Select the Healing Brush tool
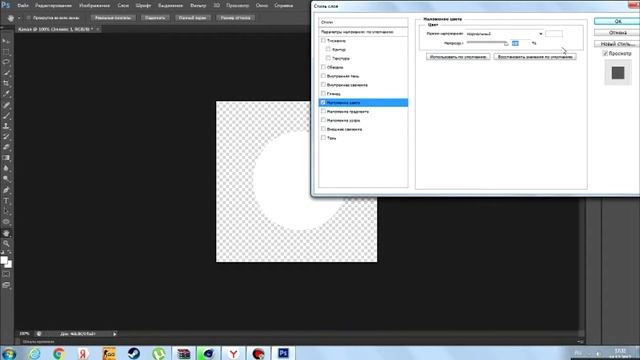Screen dimensions: 640x360 pyautogui.click(x=6, y=105)
